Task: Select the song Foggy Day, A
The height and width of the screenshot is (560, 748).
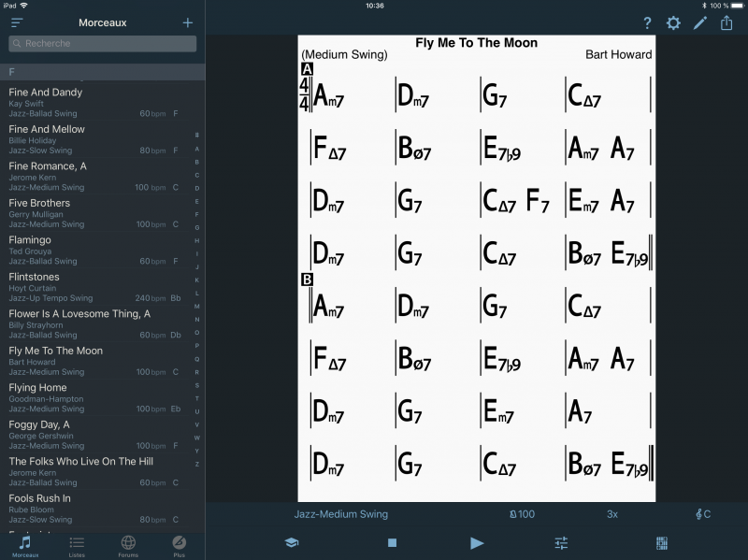Action: 93,435
